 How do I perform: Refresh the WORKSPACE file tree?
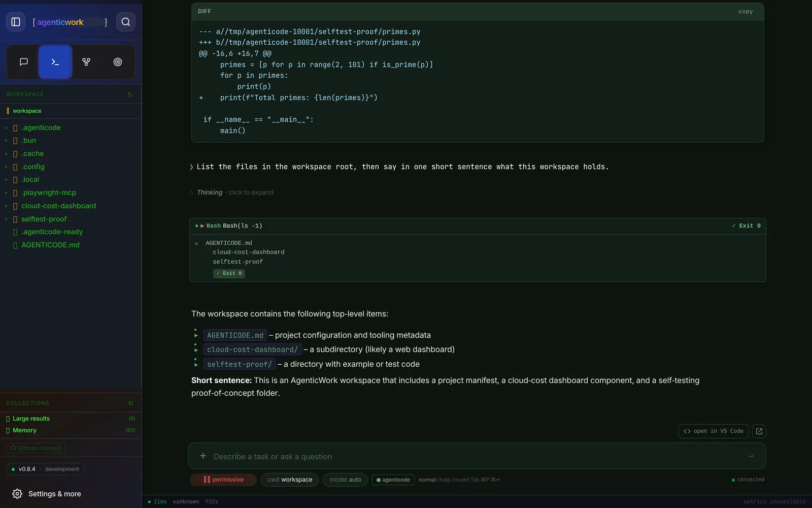pos(130,94)
